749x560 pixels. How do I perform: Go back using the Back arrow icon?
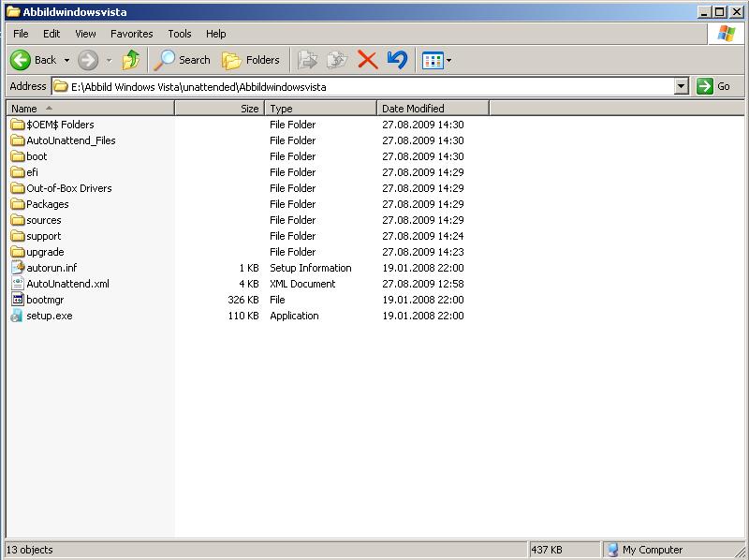21,60
